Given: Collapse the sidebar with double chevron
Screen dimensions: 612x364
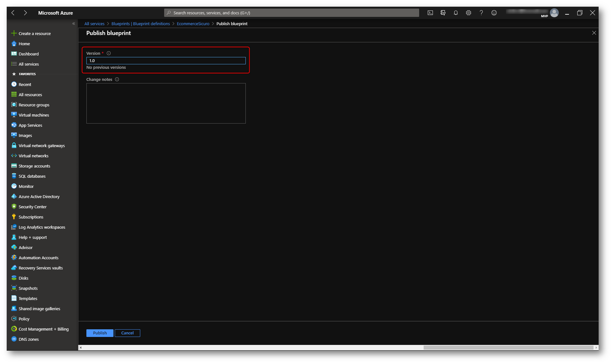Looking at the screenshot, I should 74,24.
